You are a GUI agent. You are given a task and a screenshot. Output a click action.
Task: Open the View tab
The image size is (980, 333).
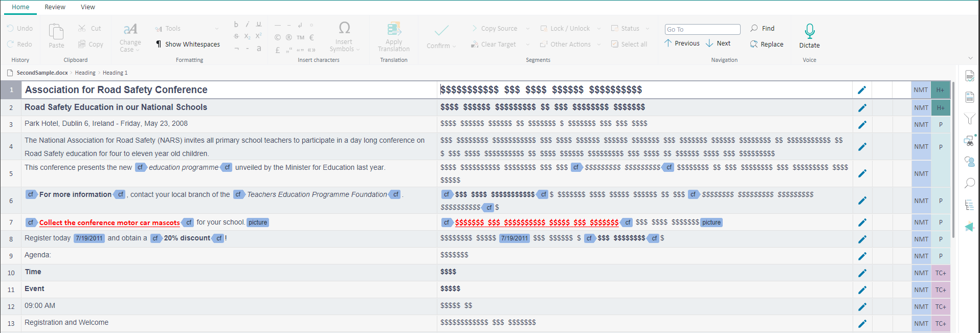pos(88,7)
